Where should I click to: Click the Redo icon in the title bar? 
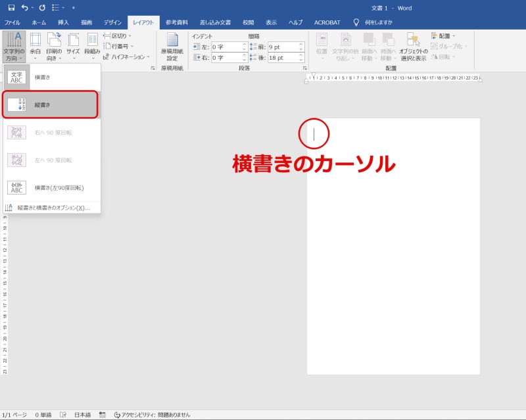[42, 7]
